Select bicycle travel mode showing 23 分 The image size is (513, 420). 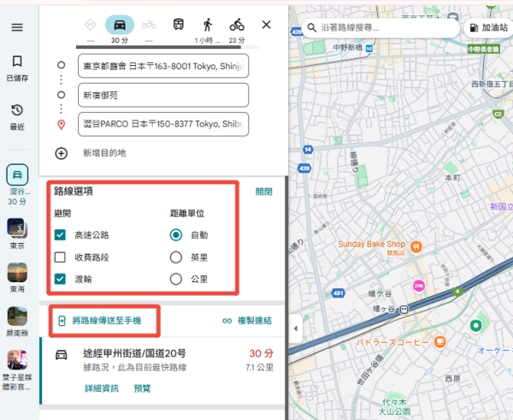click(x=237, y=25)
